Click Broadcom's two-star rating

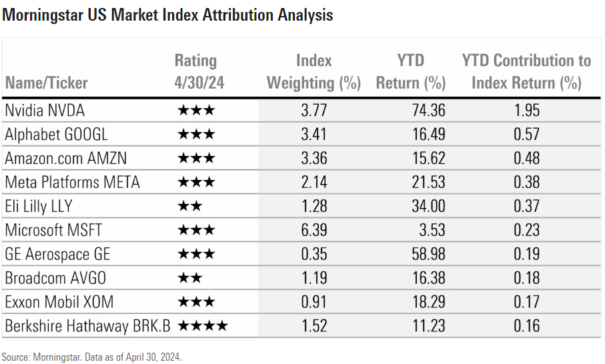click(x=189, y=278)
